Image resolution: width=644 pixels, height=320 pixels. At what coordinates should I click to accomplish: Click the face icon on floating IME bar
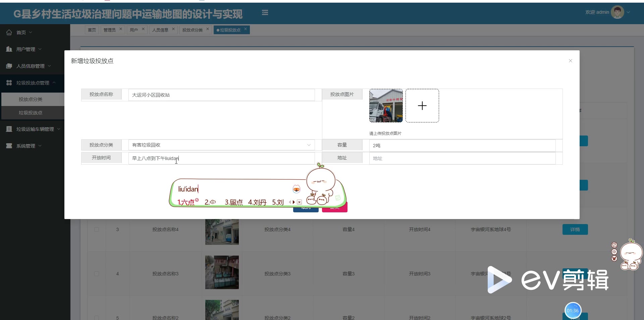(x=614, y=258)
